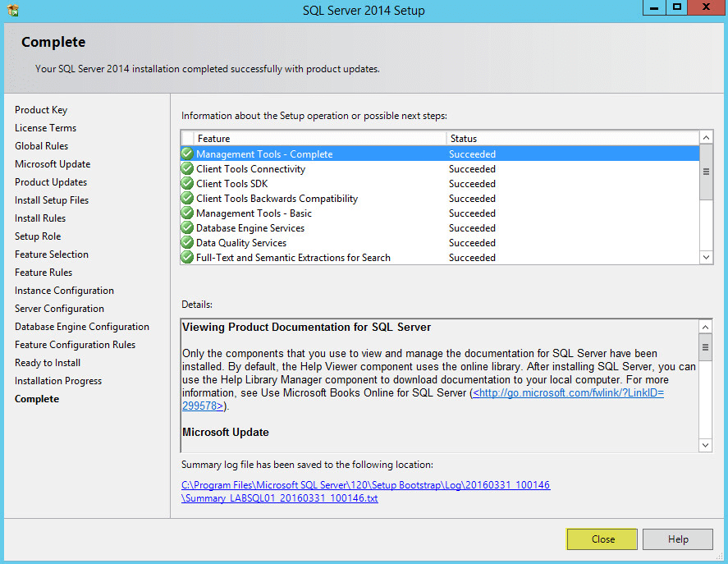Click the SQL Server Setup title bar icon
This screenshot has width=728, height=564.
click(13, 10)
